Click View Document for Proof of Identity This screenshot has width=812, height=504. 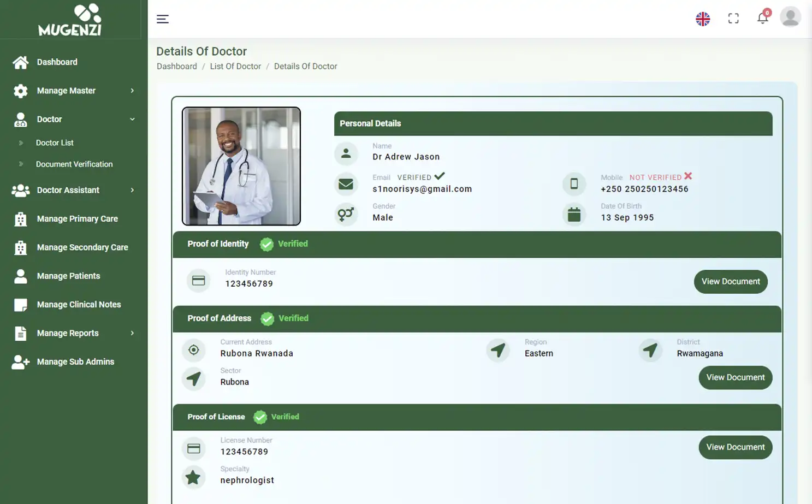pos(731,281)
